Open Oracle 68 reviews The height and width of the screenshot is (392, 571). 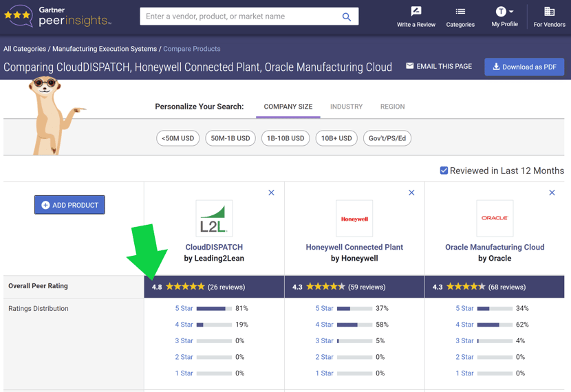[x=507, y=287]
